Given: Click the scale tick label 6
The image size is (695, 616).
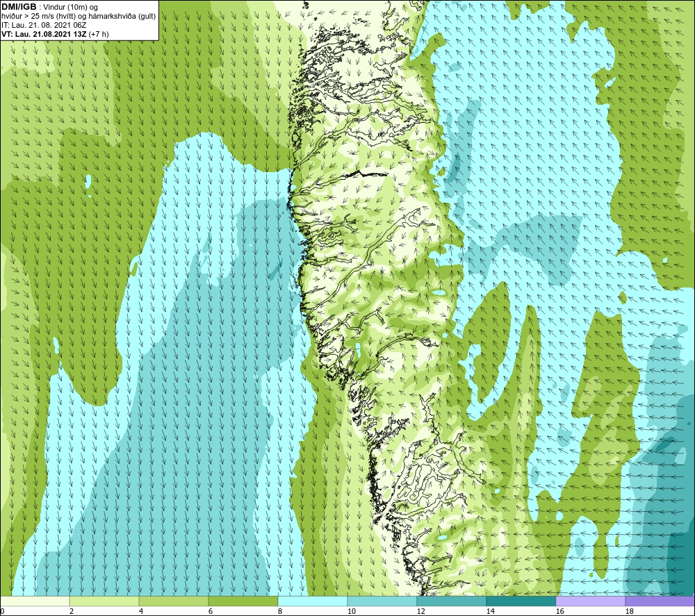Looking at the screenshot, I should [x=211, y=612].
